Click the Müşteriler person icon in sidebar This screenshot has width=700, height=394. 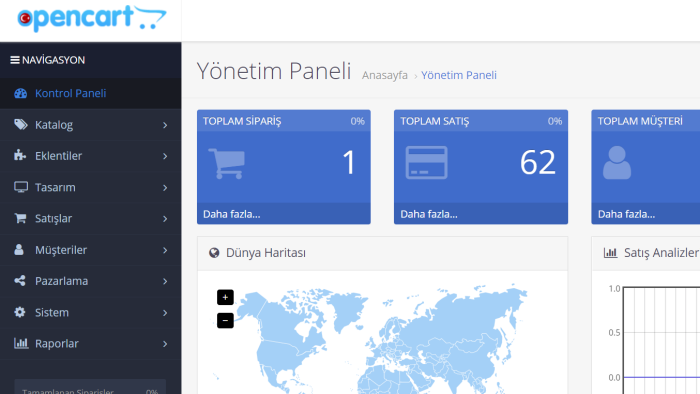pos(19,249)
